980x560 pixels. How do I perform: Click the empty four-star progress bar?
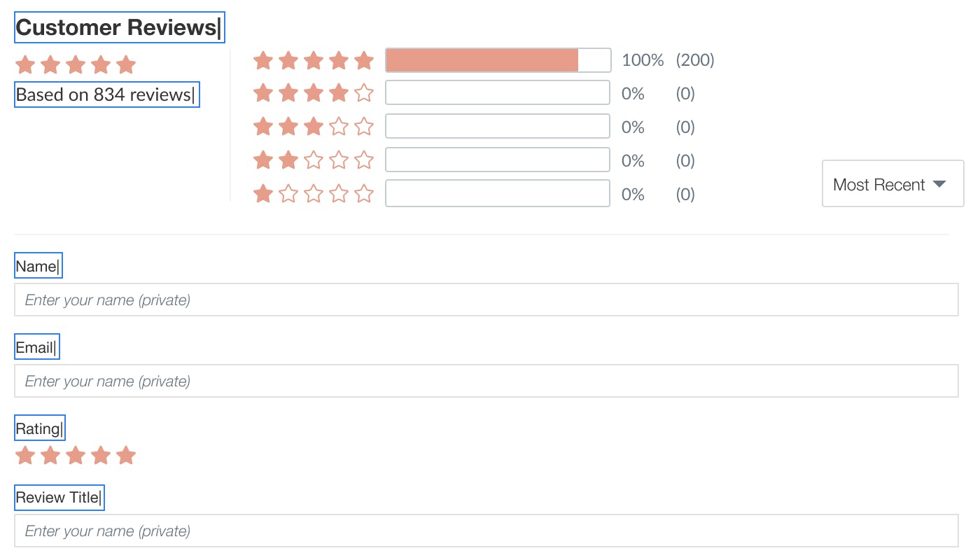point(498,93)
